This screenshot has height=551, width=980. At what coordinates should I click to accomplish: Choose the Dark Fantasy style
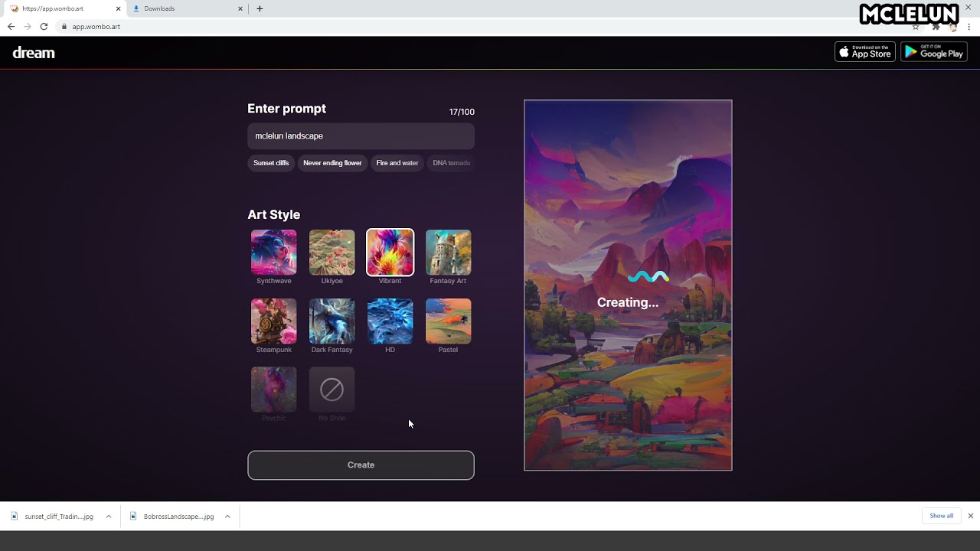coord(332,321)
